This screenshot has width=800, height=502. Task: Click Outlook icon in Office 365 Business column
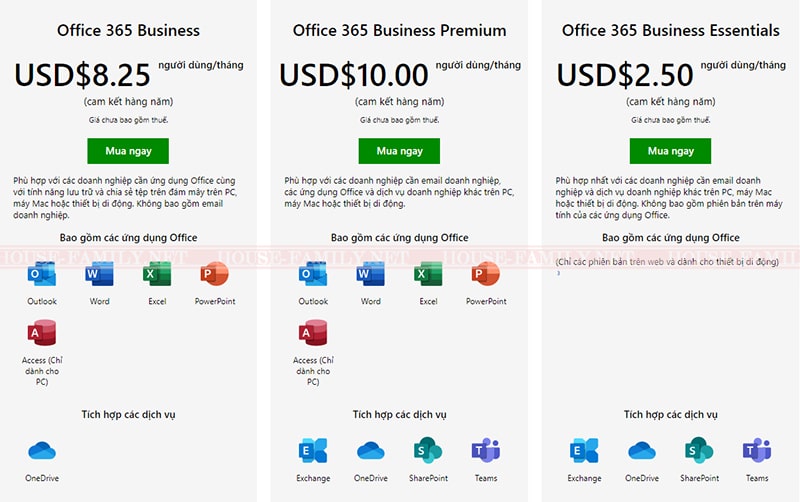point(42,274)
